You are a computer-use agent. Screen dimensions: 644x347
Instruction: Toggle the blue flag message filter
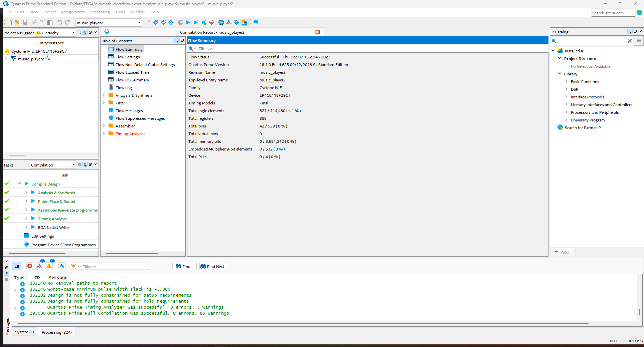point(62,266)
